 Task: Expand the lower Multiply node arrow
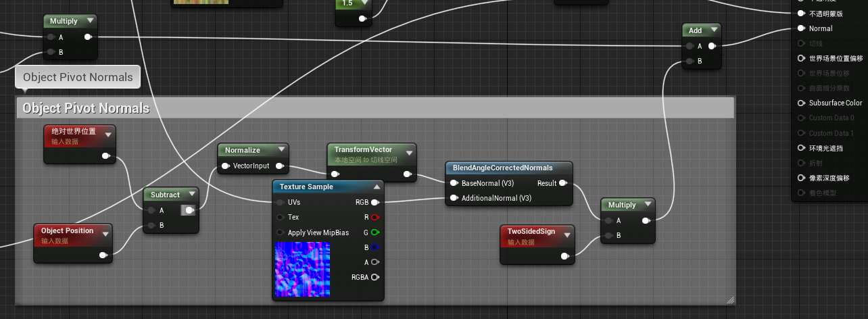647,205
